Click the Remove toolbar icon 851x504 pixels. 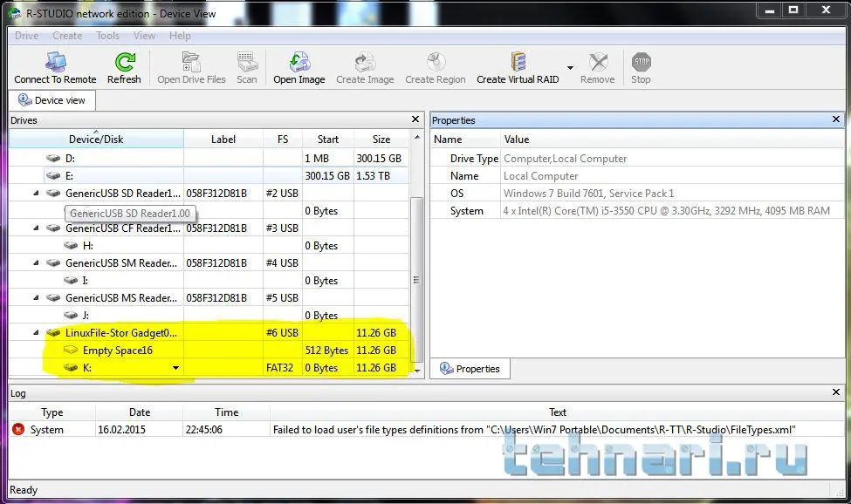coord(598,62)
